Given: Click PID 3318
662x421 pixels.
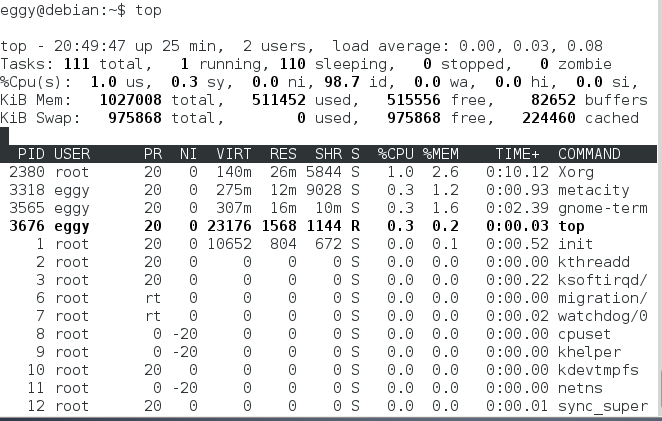Looking at the screenshot, I should click(27, 190).
